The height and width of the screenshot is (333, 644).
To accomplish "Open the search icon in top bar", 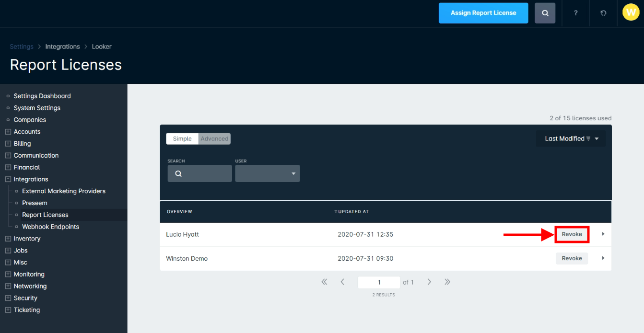I will [x=545, y=13].
